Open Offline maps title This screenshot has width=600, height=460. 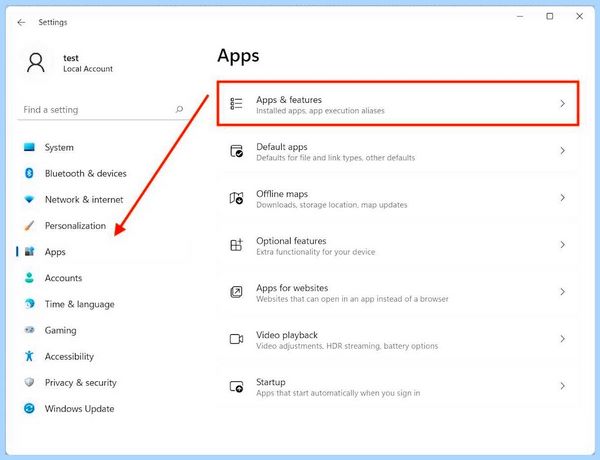coord(282,194)
